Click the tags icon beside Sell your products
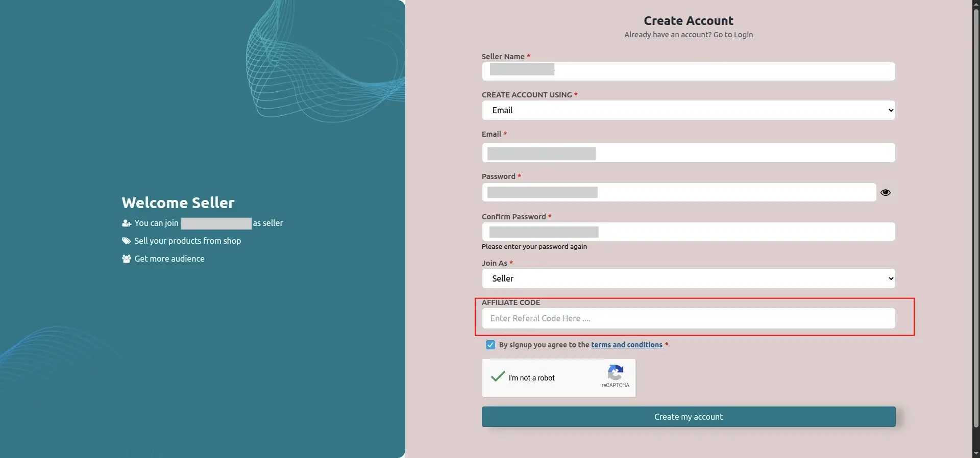 [127, 241]
